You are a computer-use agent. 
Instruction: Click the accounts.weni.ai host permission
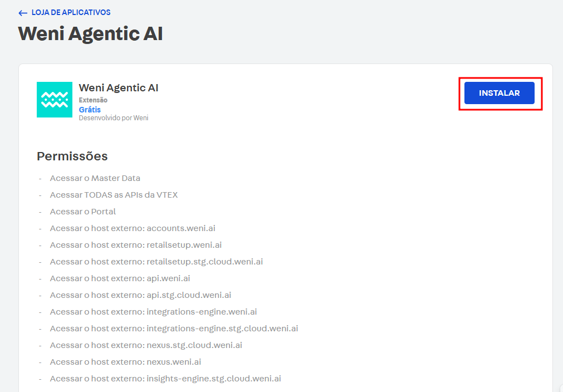[x=133, y=228]
